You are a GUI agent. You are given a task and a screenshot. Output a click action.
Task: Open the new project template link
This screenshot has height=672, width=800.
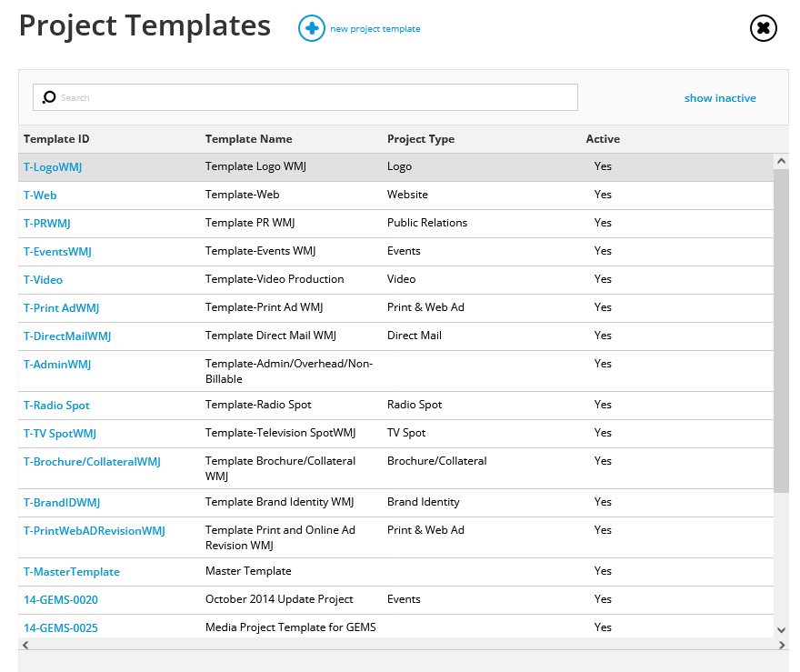(x=375, y=29)
